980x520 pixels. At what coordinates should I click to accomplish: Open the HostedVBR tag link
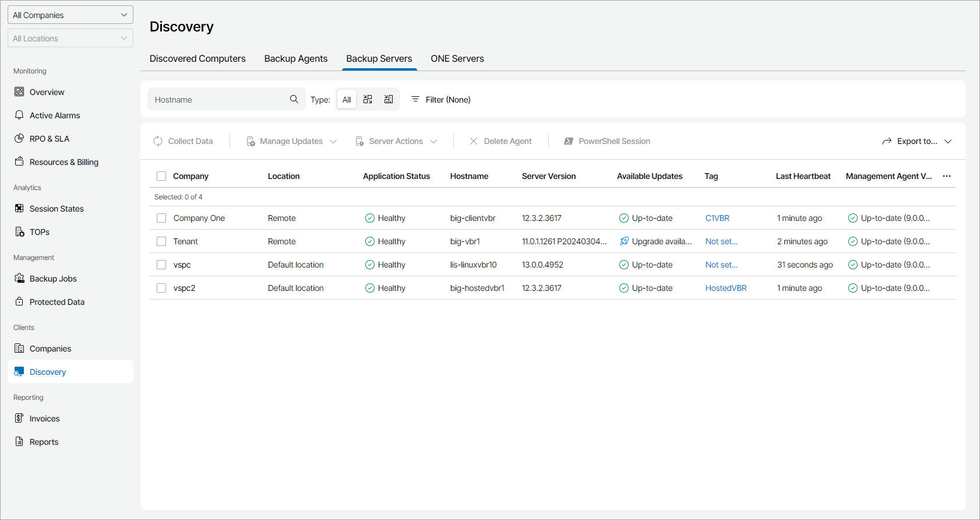pyautogui.click(x=725, y=288)
